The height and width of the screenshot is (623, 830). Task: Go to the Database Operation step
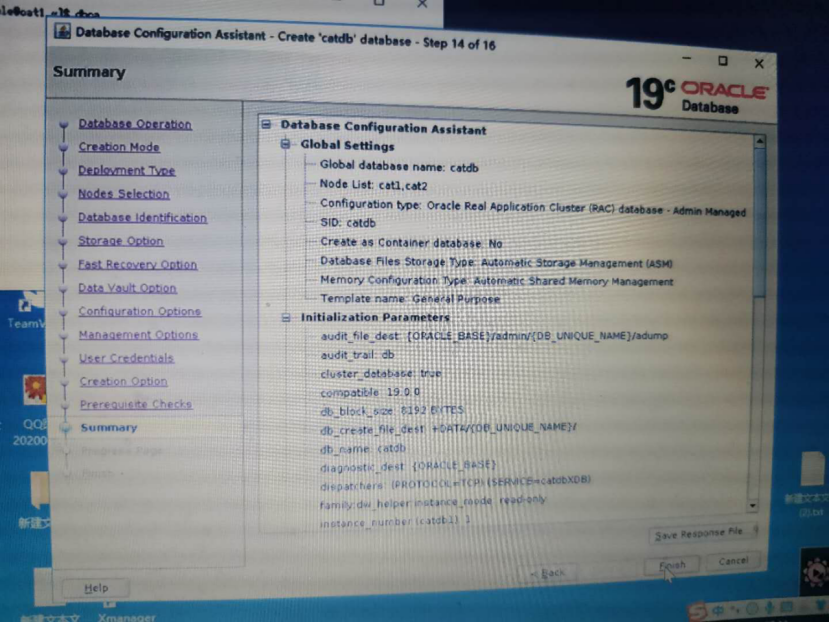[135, 124]
